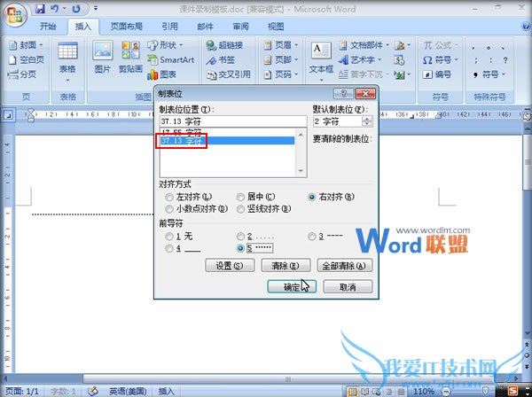The image size is (532, 397).
Task: Insert a picture (图片)
Action: pos(103,57)
